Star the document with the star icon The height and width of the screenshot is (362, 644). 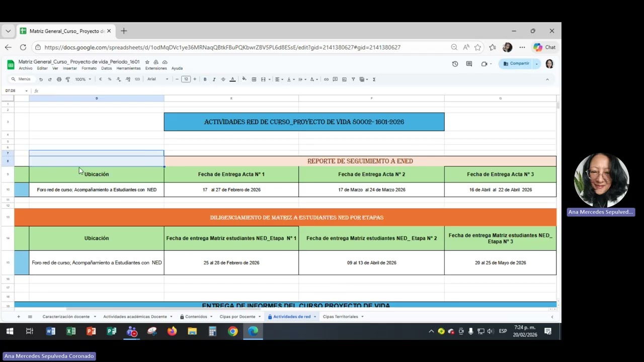pyautogui.click(x=147, y=62)
